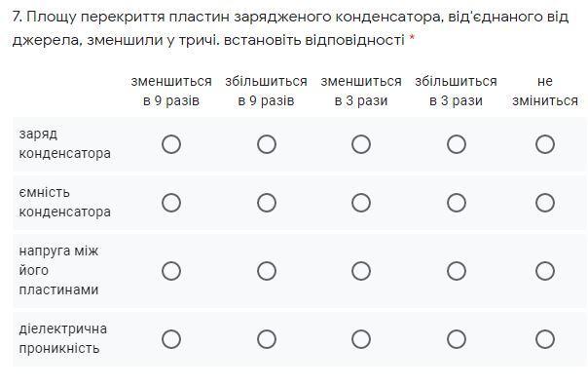Choose 'зменшиться в 9 разів' for ємність конденсатора
Viewport: 588px width, 386px height.
pos(171,203)
